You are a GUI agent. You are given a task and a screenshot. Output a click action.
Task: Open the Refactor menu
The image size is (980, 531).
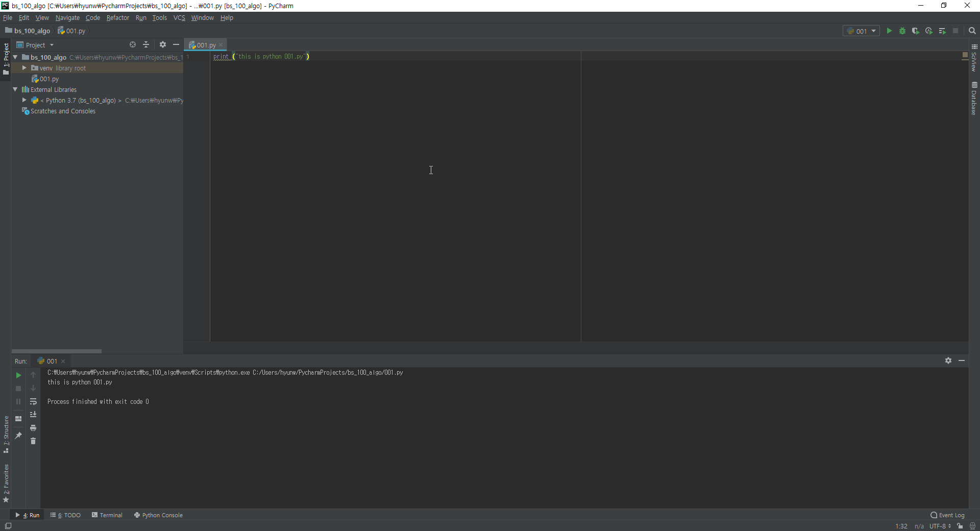pyautogui.click(x=118, y=18)
